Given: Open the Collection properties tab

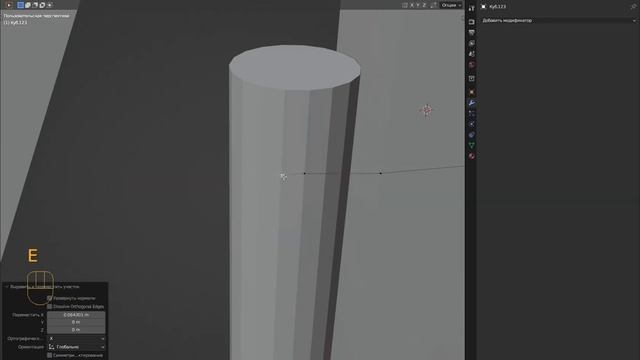Looking at the screenshot, I should 471,78.
